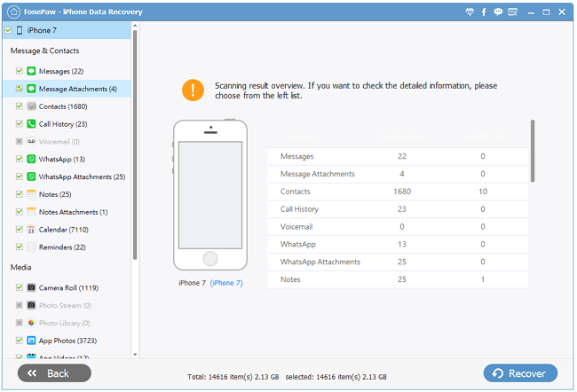Click the Messages green icon
The image size is (577, 392).
(x=31, y=71)
